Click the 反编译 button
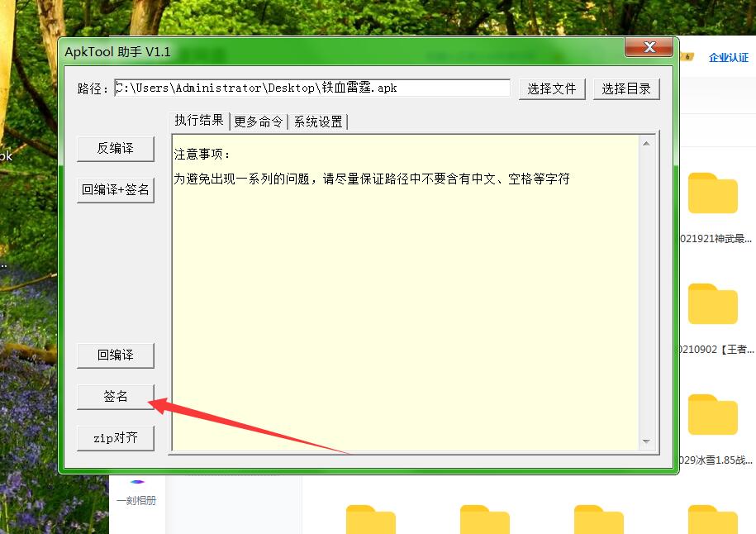Screen dimensions: 756x534 tap(116, 149)
